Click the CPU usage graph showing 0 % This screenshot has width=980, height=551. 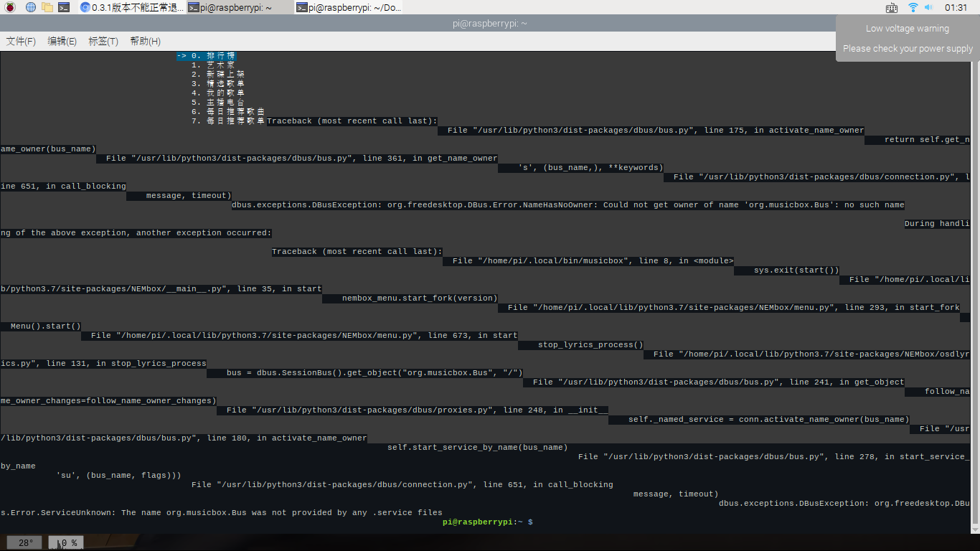65,542
